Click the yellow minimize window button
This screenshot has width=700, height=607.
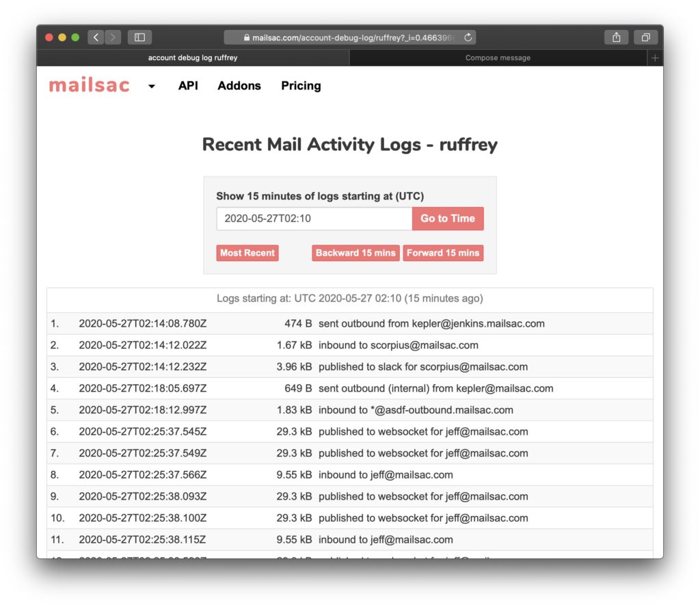pyautogui.click(x=62, y=38)
